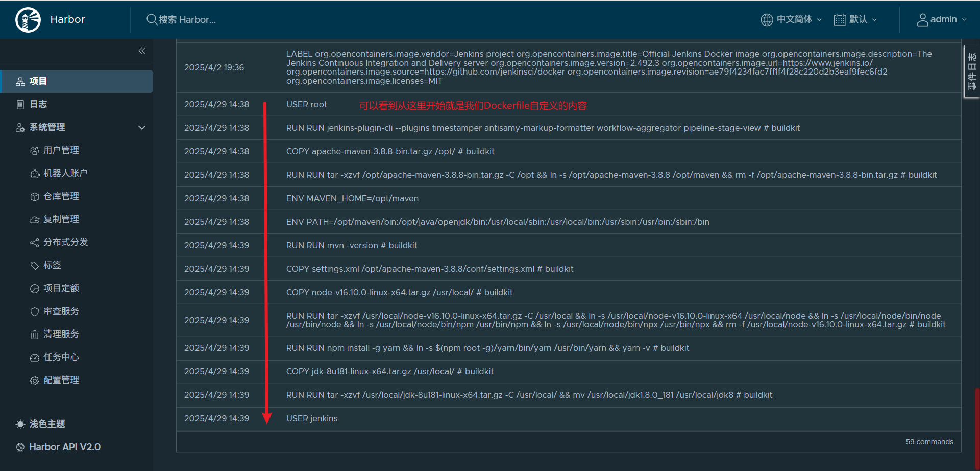This screenshot has width=980, height=471.
Task: Open the admin account menu
Action: (x=948, y=19)
